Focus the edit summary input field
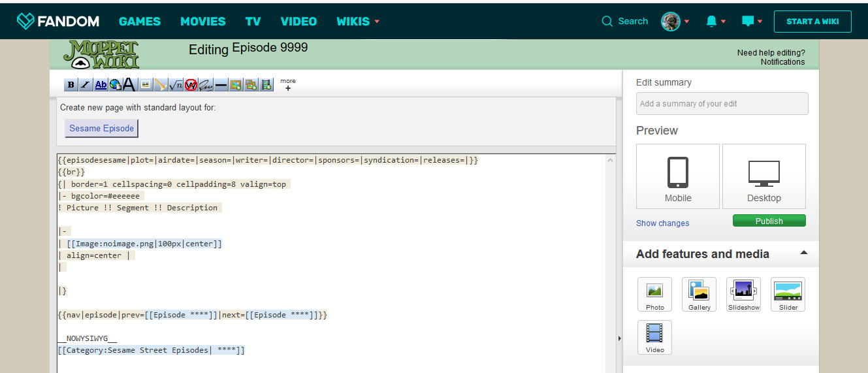The image size is (868, 373). pyautogui.click(x=722, y=103)
